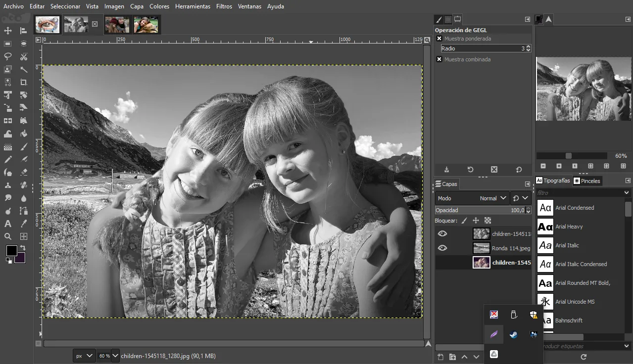This screenshot has width=633, height=364.
Task: Open the Archivo menu
Action: [x=13, y=6]
